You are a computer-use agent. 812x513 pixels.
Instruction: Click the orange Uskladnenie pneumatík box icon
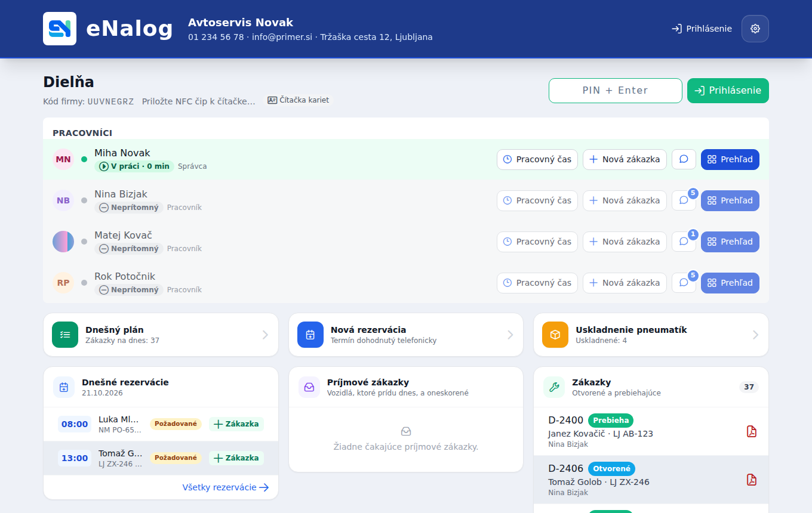[555, 335]
